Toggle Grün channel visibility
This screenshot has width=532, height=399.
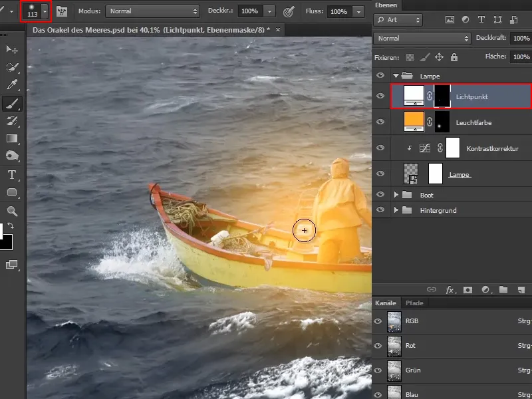378,370
